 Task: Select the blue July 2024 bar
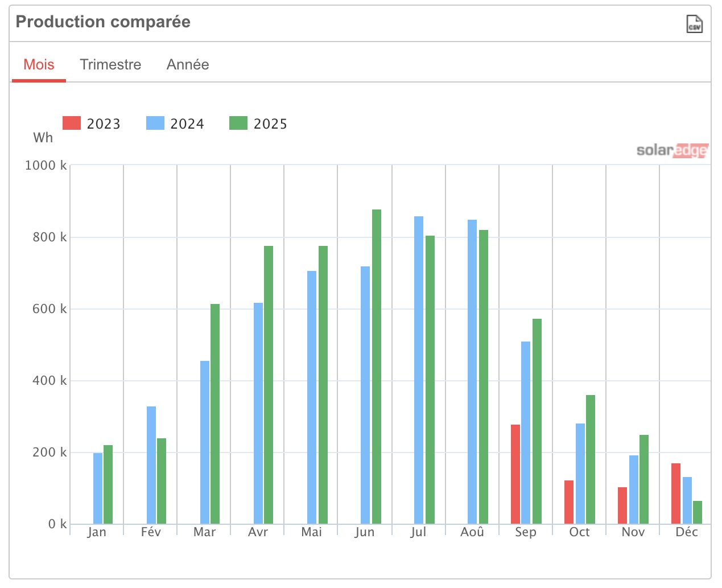tap(419, 370)
